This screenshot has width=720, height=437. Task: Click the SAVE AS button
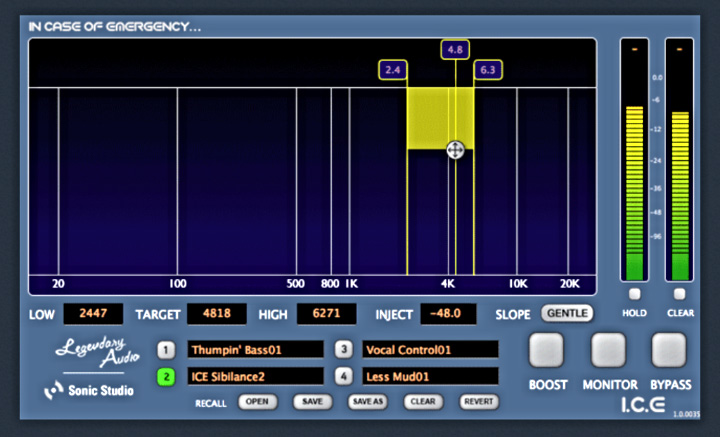pyautogui.click(x=368, y=402)
